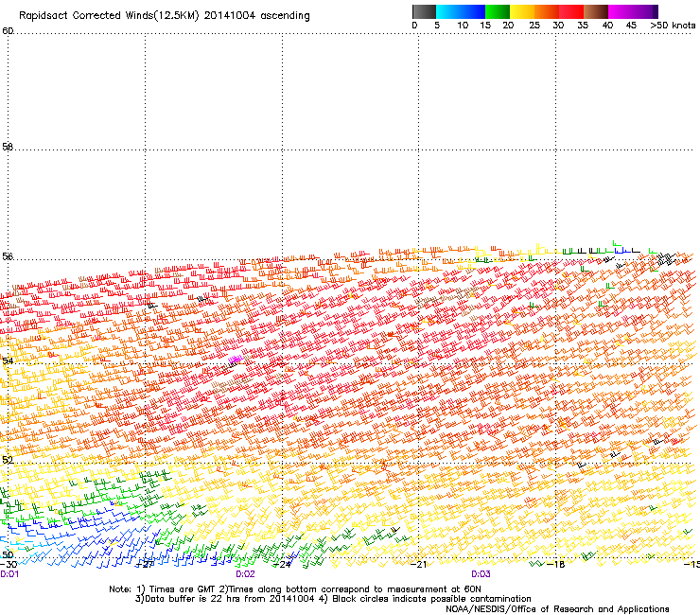The height and width of the screenshot is (615, 700).
Task: Click the orange 25-30 knots color segment
Action: point(547,11)
